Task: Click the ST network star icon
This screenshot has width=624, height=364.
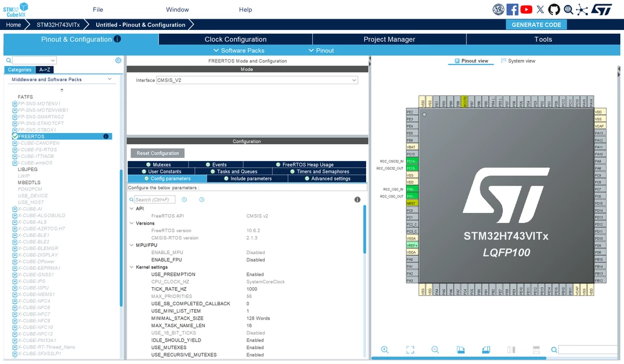Action: coord(582,9)
